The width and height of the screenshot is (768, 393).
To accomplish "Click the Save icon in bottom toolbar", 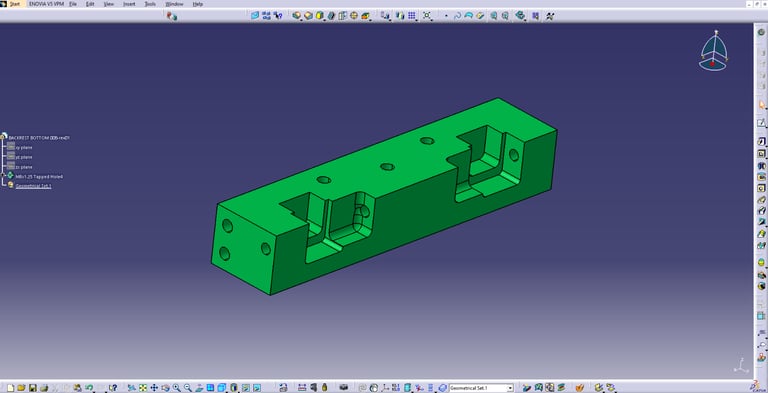I will (x=33, y=388).
